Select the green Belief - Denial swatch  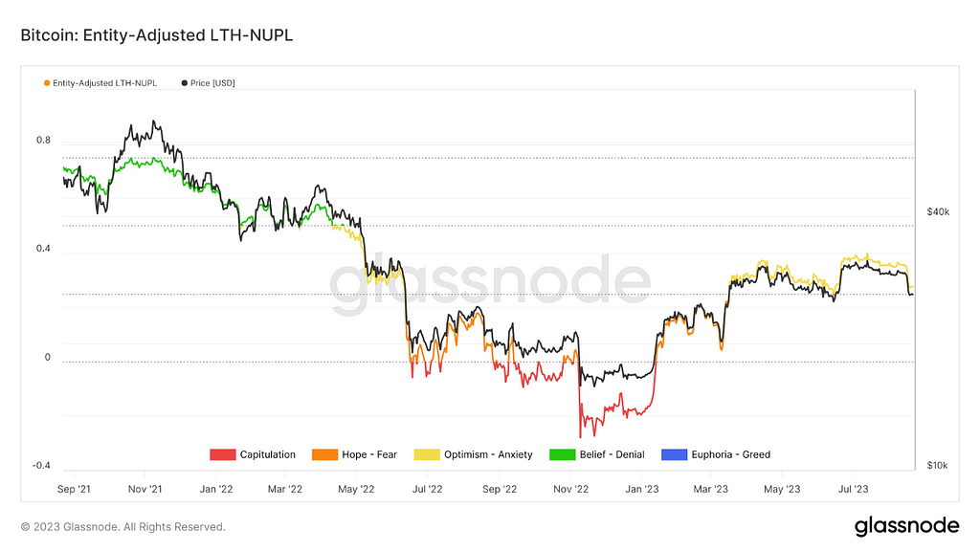(x=562, y=454)
